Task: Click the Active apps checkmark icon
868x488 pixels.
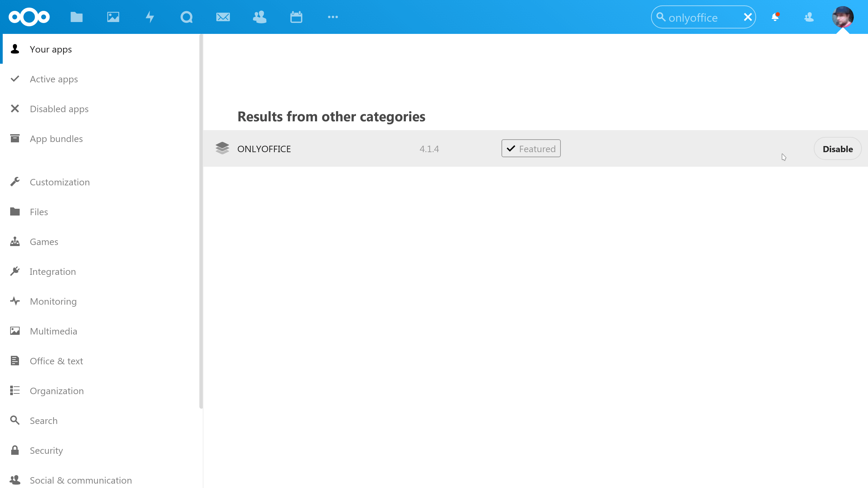Action: click(15, 79)
